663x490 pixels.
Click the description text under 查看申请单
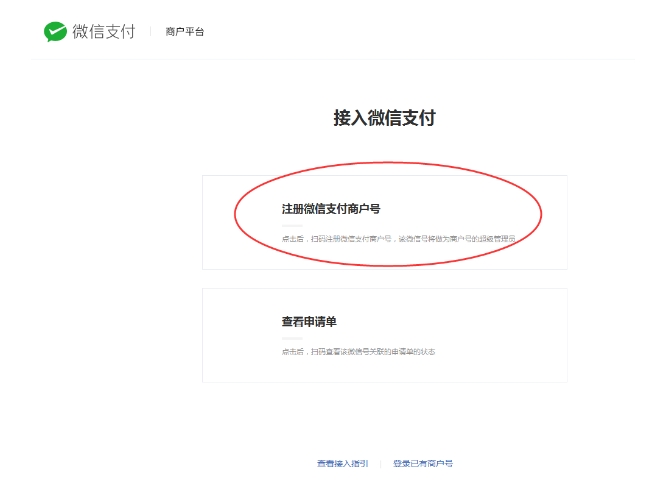(358, 352)
